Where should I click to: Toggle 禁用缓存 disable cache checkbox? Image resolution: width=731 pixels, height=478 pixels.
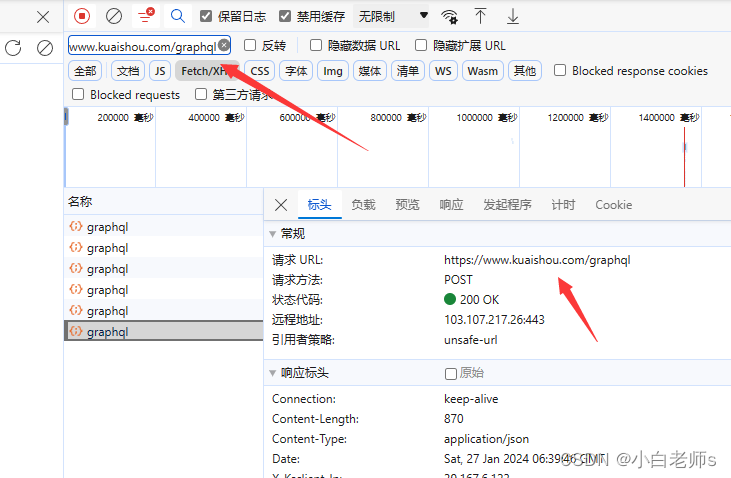[x=285, y=16]
